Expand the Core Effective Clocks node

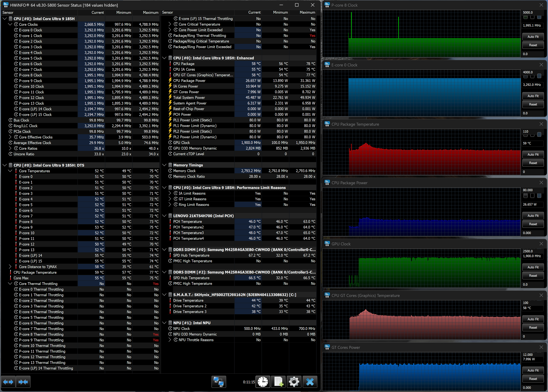(x=10, y=137)
